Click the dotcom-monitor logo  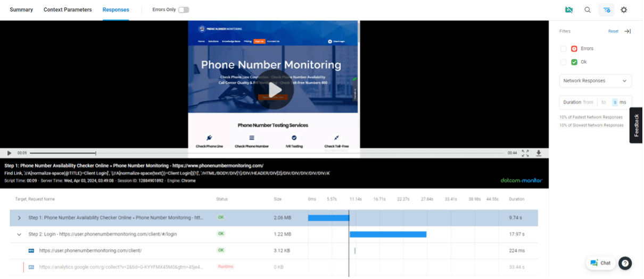point(522,181)
